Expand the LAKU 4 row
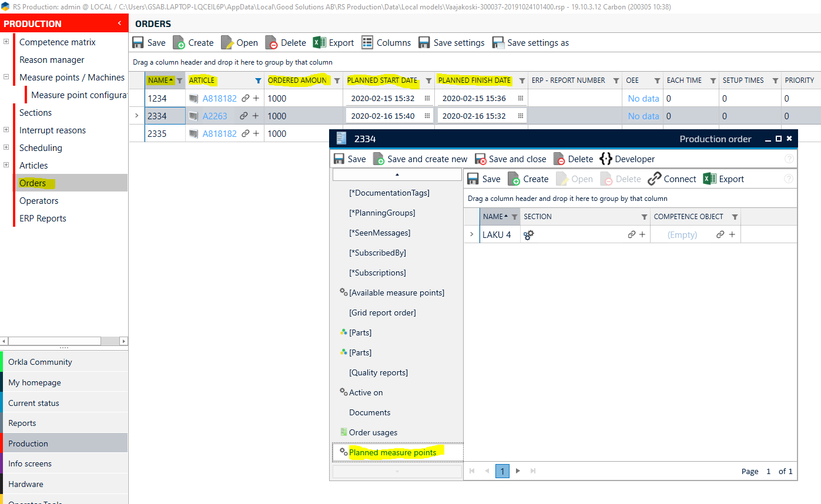The image size is (821, 504). pyautogui.click(x=471, y=234)
